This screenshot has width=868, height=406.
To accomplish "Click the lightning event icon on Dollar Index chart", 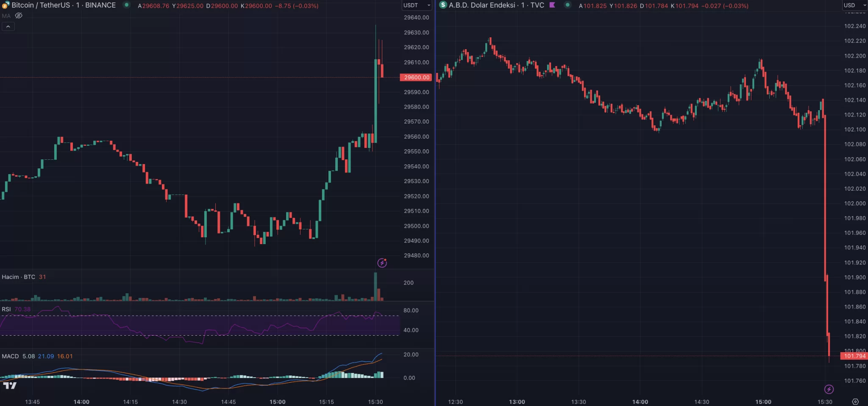I will [x=829, y=389].
